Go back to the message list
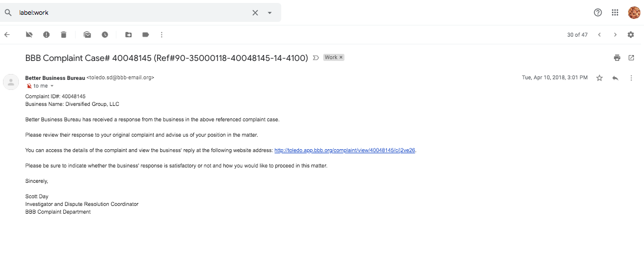 click(x=7, y=35)
